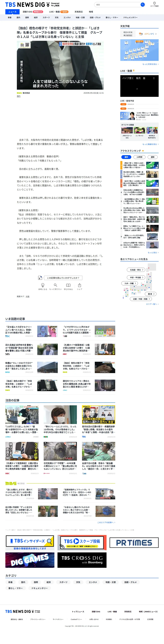The height and width of the screenshot is (644, 164).
Task: Open tomorrow's weather chevron for 東京都港区
Action: click(156, 34)
